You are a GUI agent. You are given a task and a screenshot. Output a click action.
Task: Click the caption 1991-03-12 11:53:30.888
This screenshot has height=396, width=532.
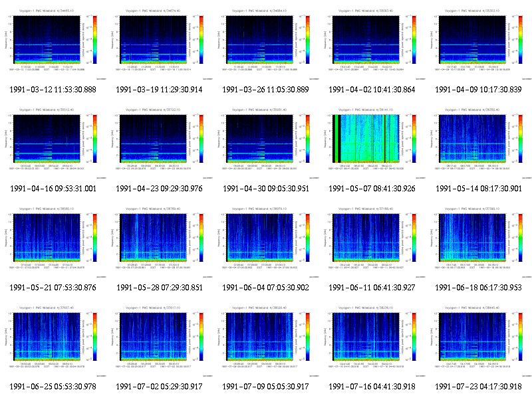pos(53,90)
